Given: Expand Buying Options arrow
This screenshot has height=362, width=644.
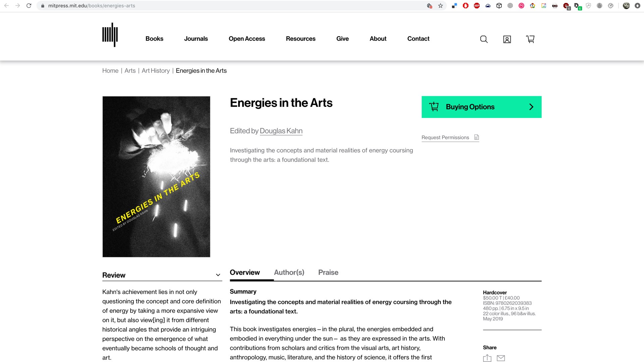Looking at the screenshot, I should [x=531, y=107].
